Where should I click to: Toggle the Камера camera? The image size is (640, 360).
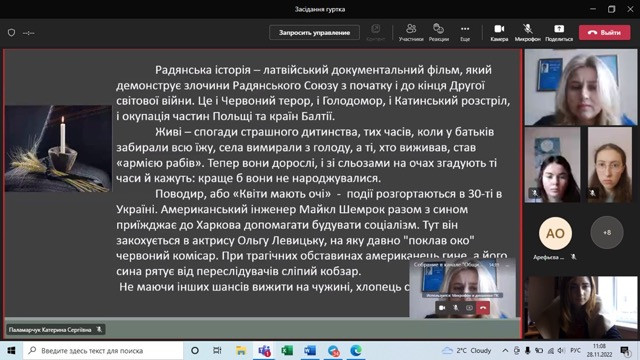pos(499,33)
